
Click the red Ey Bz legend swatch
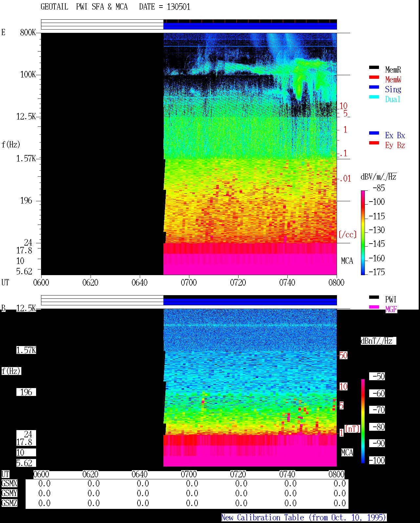tap(374, 143)
